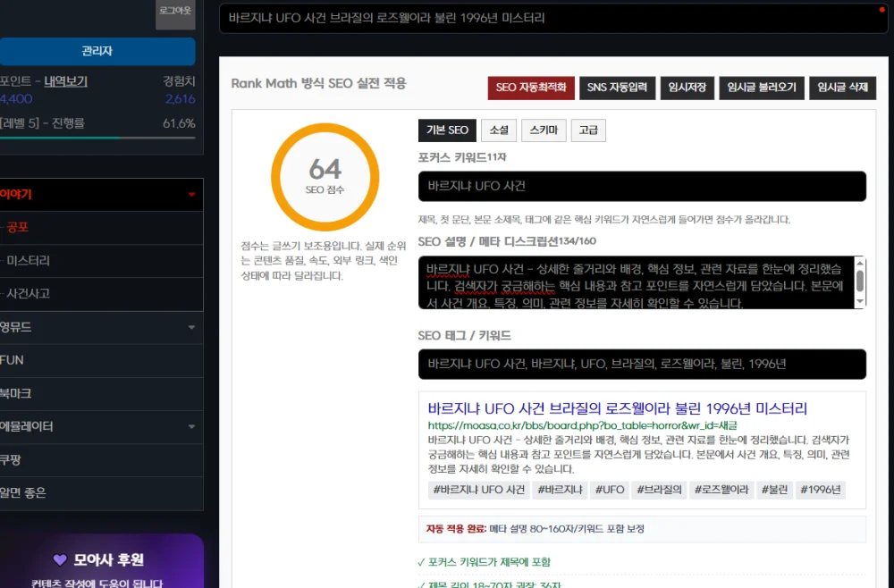The height and width of the screenshot is (588, 894).
Task: Click the #바르지냐 UFO 사건 tag chip
Action: click(x=479, y=490)
